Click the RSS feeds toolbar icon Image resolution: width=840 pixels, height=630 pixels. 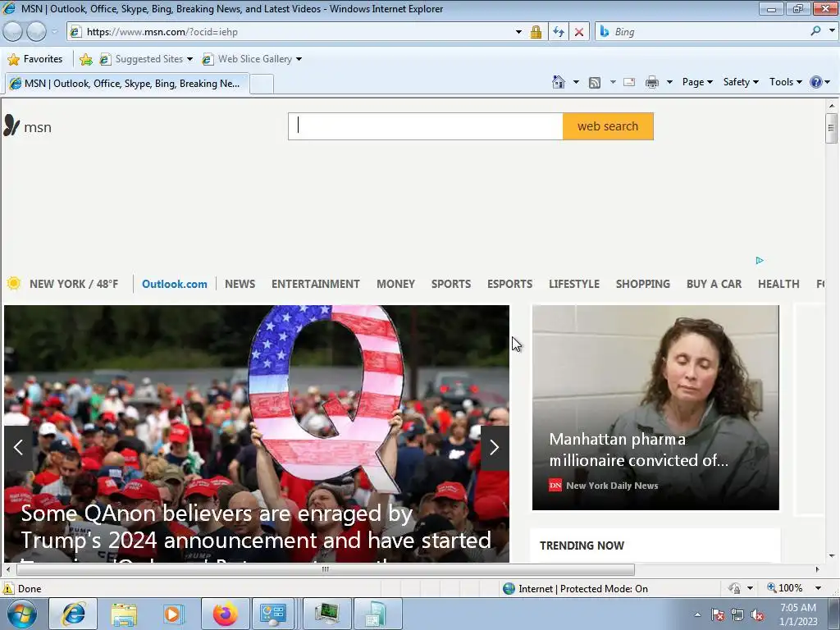click(595, 83)
